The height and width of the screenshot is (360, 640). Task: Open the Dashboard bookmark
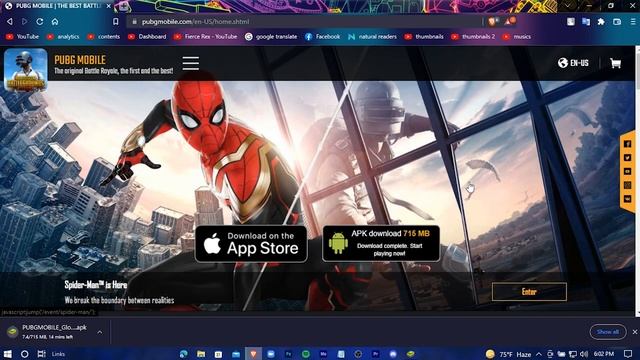click(x=147, y=37)
